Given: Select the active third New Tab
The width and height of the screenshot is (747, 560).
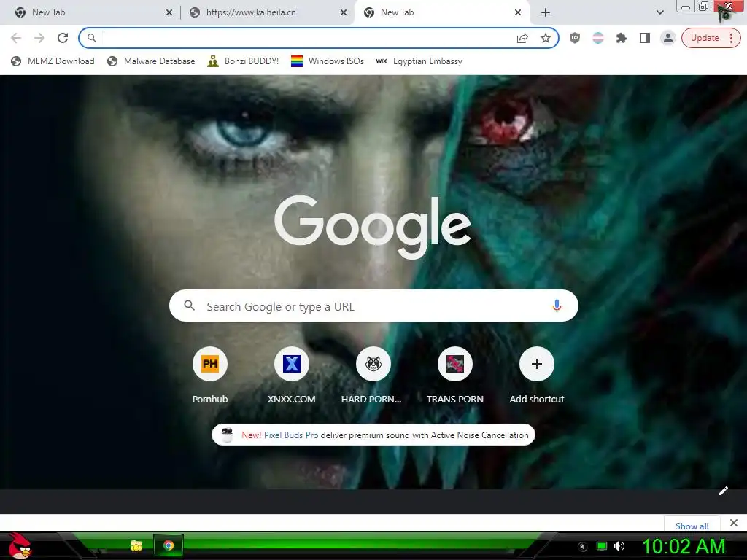Looking at the screenshot, I should (x=441, y=12).
